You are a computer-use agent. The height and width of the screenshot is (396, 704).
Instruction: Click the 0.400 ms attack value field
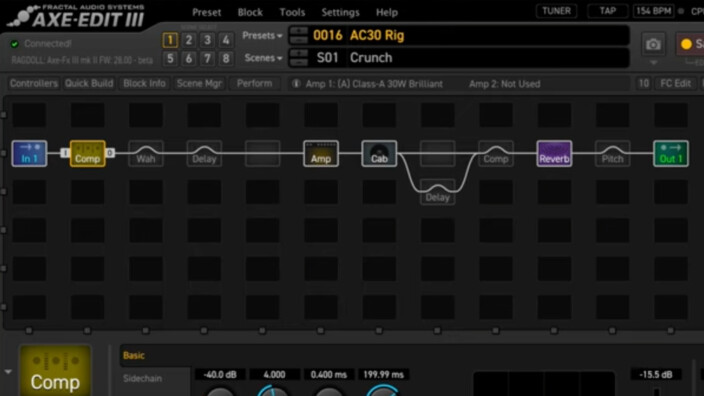(x=329, y=374)
